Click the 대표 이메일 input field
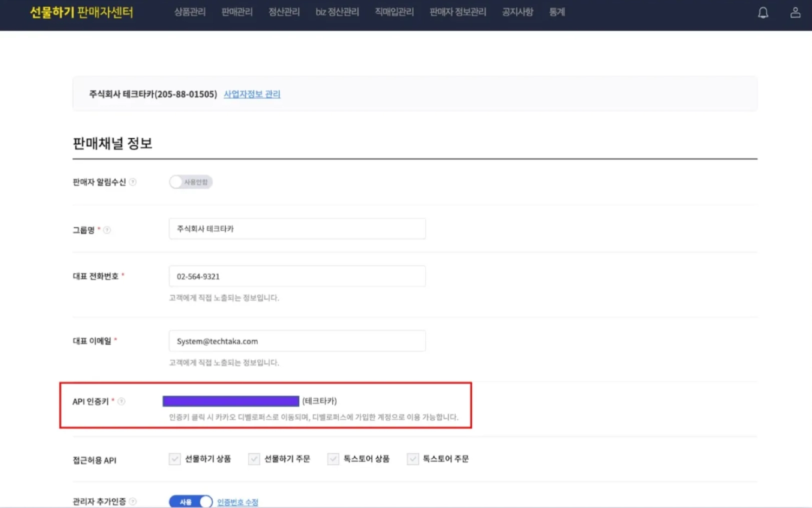Image resolution: width=812 pixels, height=508 pixels. tap(297, 341)
